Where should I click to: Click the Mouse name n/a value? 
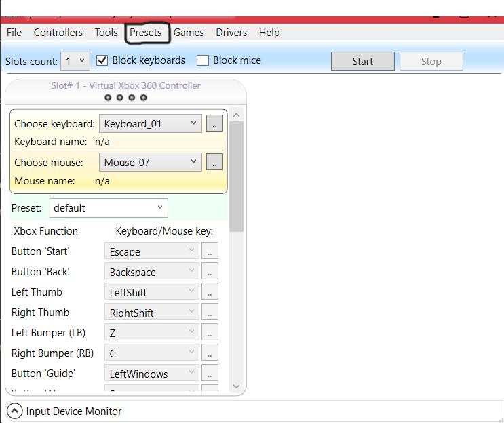pos(102,181)
